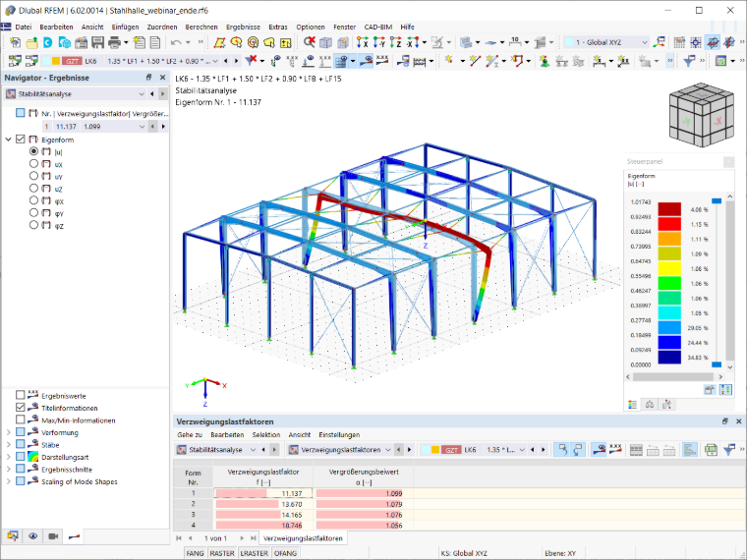The height and width of the screenshot is (560, 747).
Task: Go to next load combination arrow in toolbar
Action: point(236,61)
